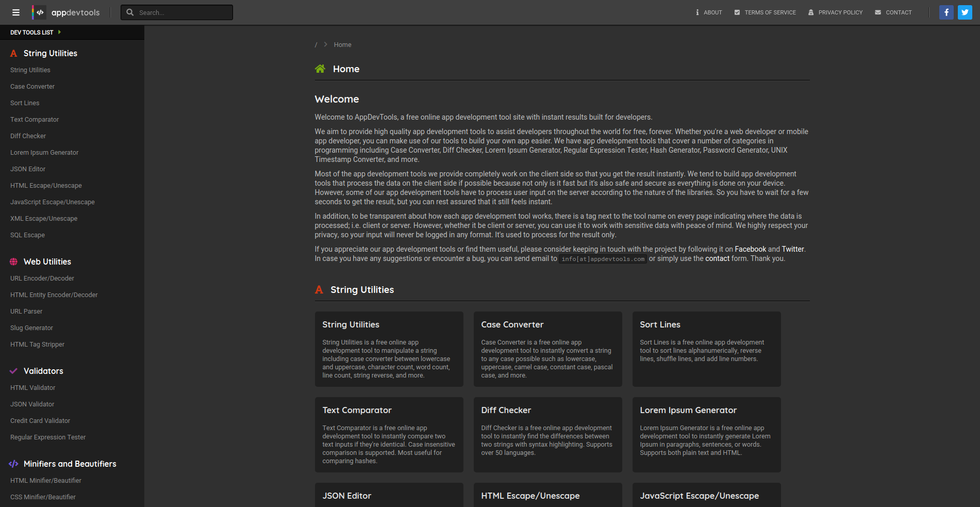
Task: Click the Web Utilities globe icon
Action: pos(14,262)
